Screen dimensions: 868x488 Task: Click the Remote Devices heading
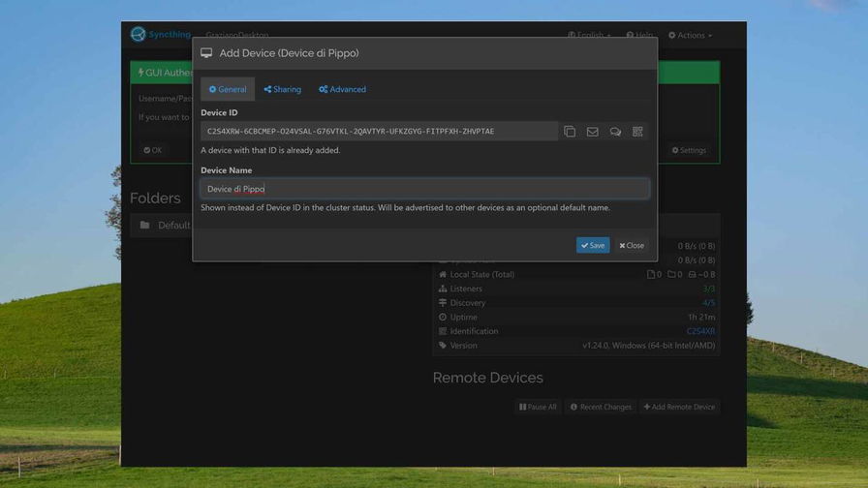487,378
